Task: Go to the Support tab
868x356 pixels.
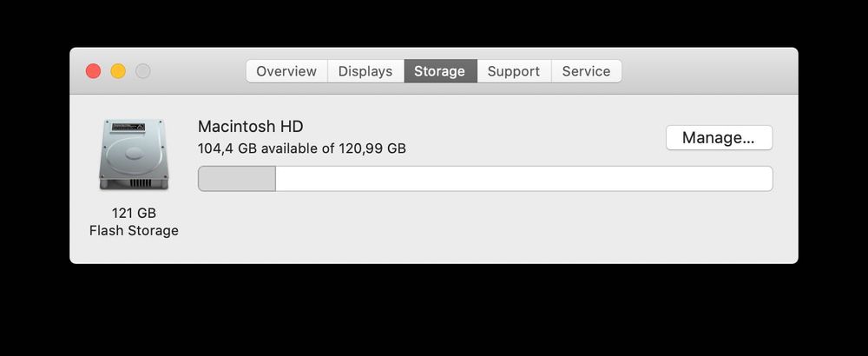Action: (x=513, y=71)
